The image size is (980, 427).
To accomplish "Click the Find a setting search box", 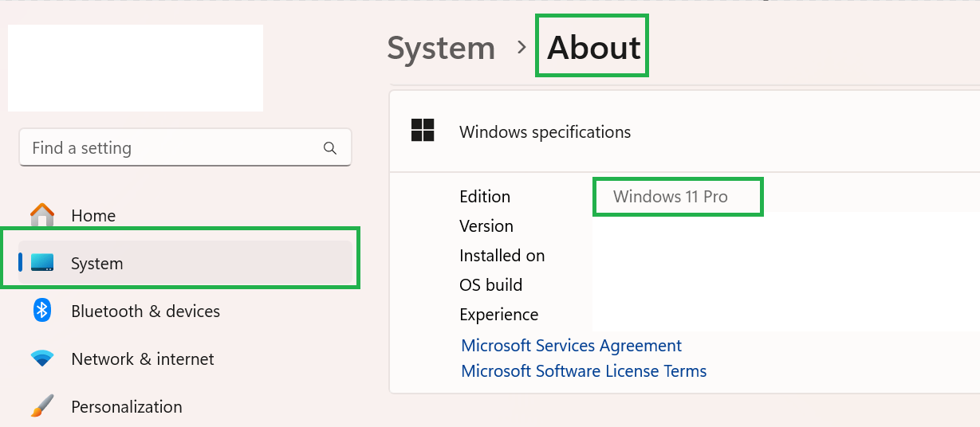I will coord(185,147).
